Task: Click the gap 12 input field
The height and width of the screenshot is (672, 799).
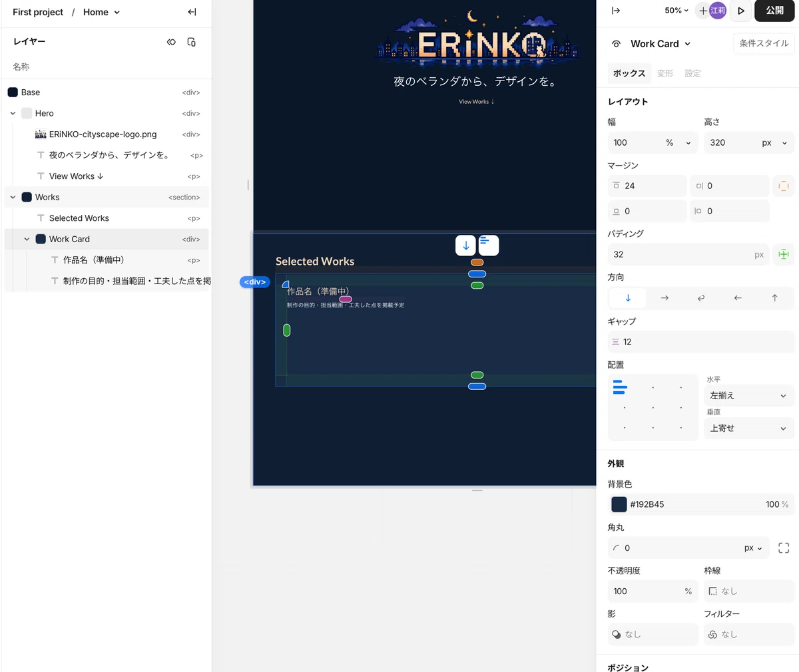Action: (x=700, y=342)
